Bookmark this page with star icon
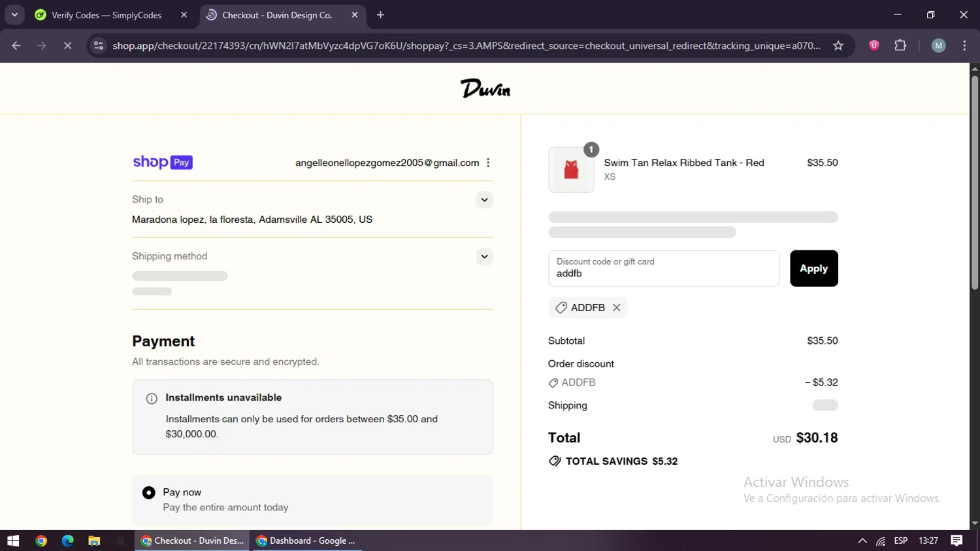980x551 pixels. click(838, 46)
